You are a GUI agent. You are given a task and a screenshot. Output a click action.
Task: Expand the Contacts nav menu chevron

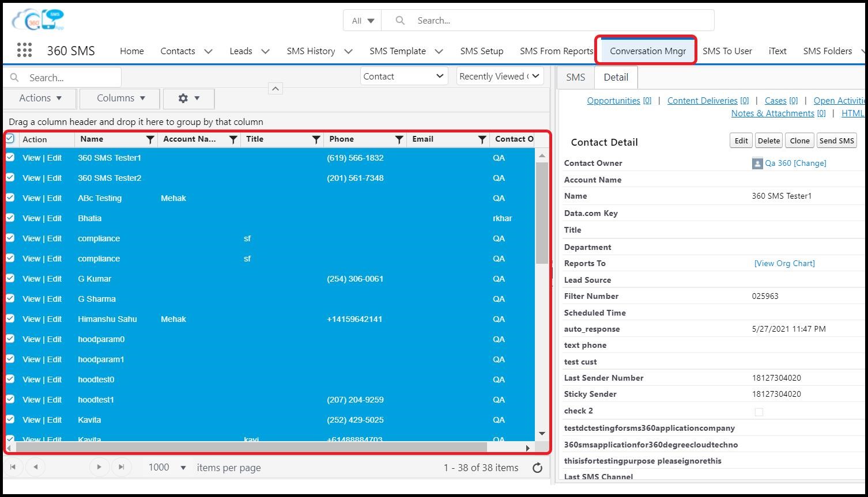coord(208,51)
